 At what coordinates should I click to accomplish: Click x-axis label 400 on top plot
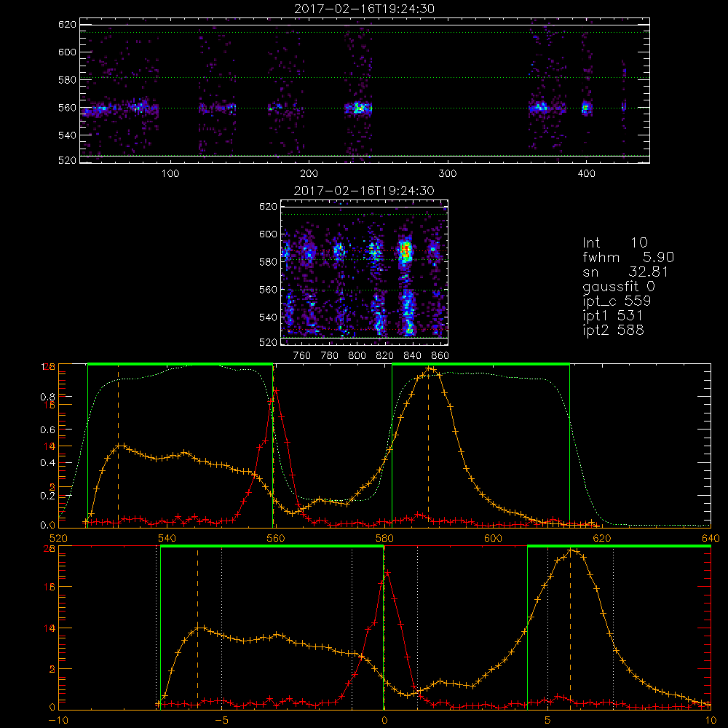point(586,174)
